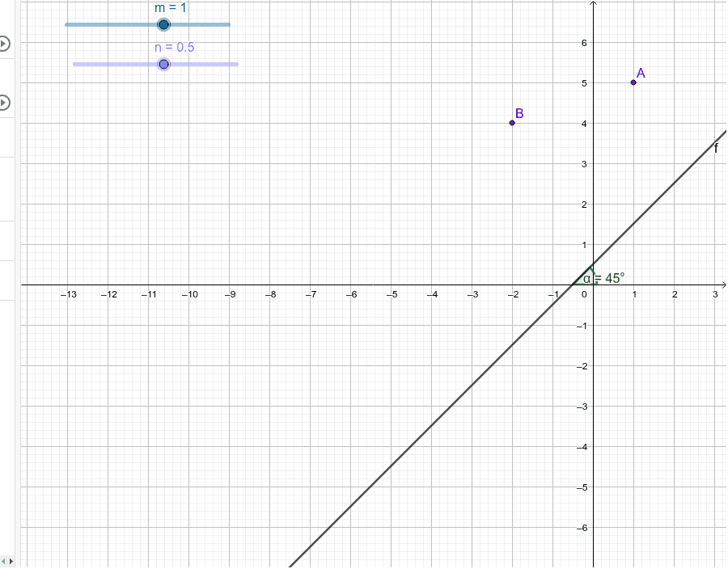Click the y-axis label 6
The width and height of the screenshot is (728, 569).
point(584,43)
